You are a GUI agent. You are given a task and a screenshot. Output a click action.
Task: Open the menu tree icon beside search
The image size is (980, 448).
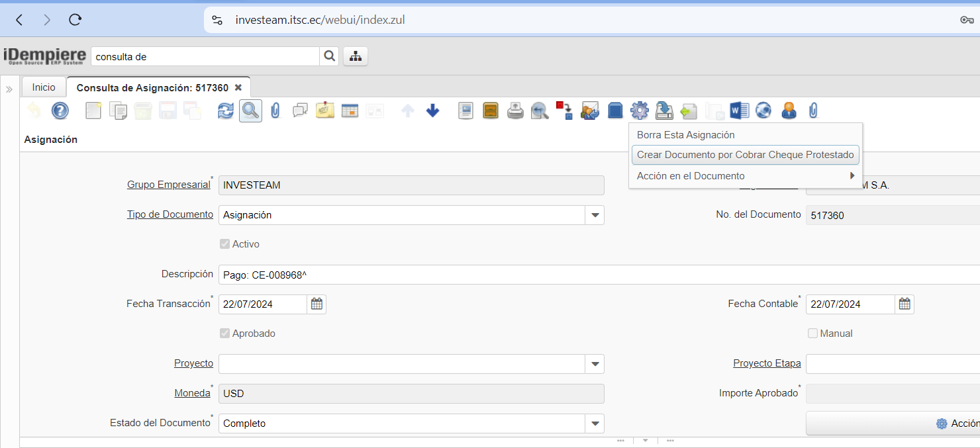(x=356, y=57)
